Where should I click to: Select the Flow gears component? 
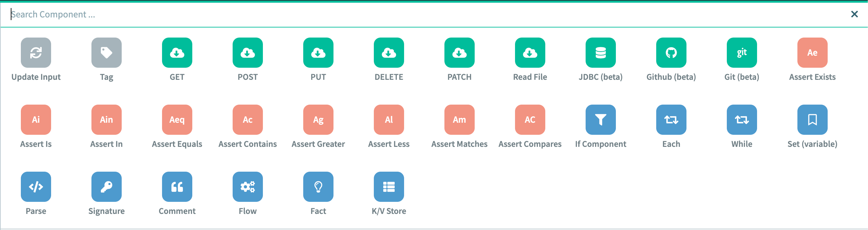(x=248, y=187)
